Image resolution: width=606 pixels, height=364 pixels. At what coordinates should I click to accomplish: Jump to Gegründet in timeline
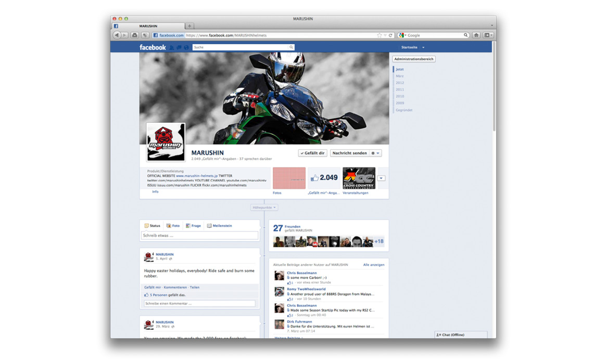[404, 110]
